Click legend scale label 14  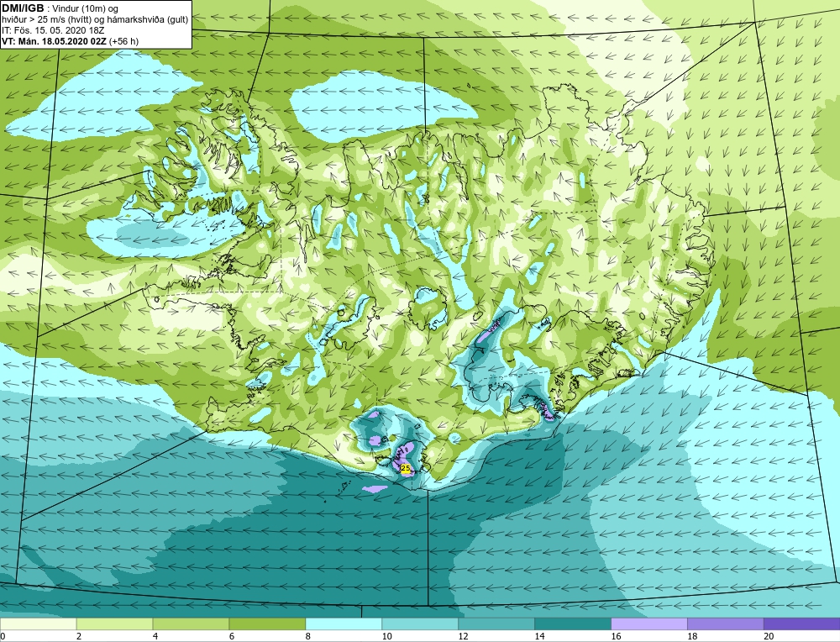click(x=539, y=636)
